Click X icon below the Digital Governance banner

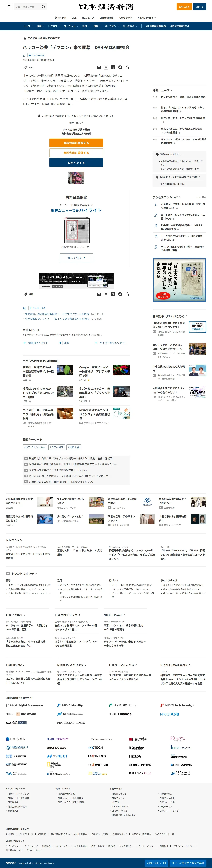click(x=113, y=294)
